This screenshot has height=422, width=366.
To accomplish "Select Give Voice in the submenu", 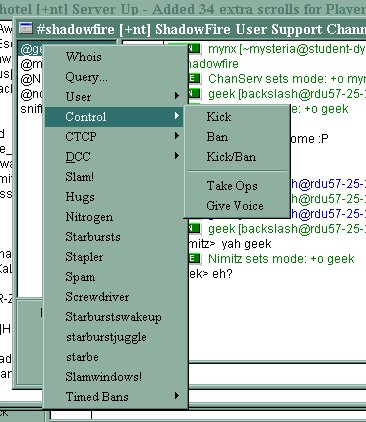I will [237, 206].
